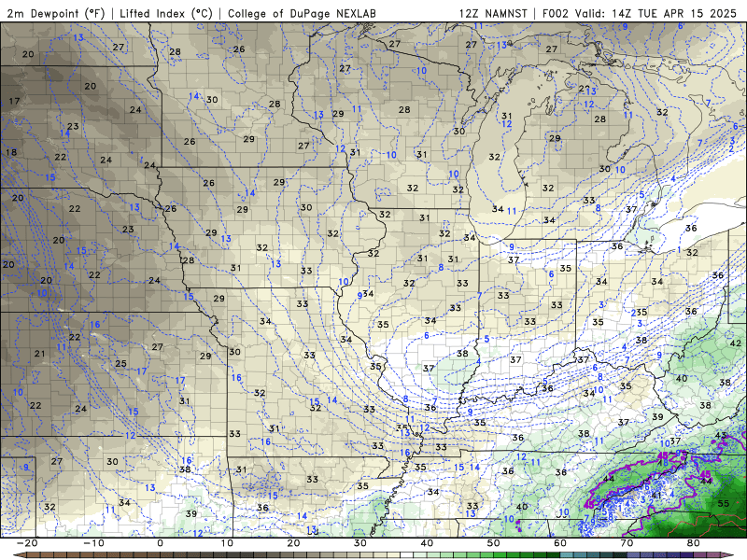Click the '2m Dewpoint (°F)' title text
747x560 pixels.
(56, 13)
